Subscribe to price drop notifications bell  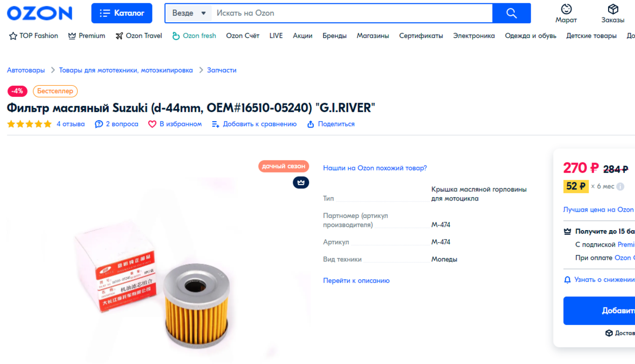click(x=567, y=279)
